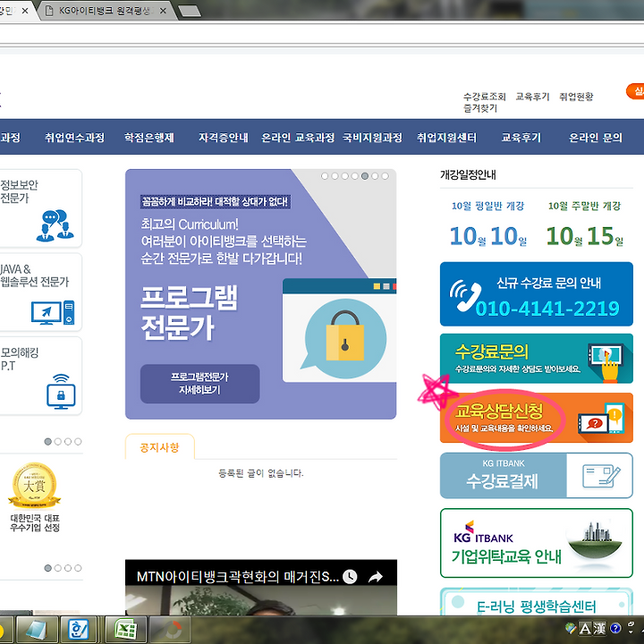644x644 pixels.
Task: Select the fourth banner slide dot
Action: (354, 176)
